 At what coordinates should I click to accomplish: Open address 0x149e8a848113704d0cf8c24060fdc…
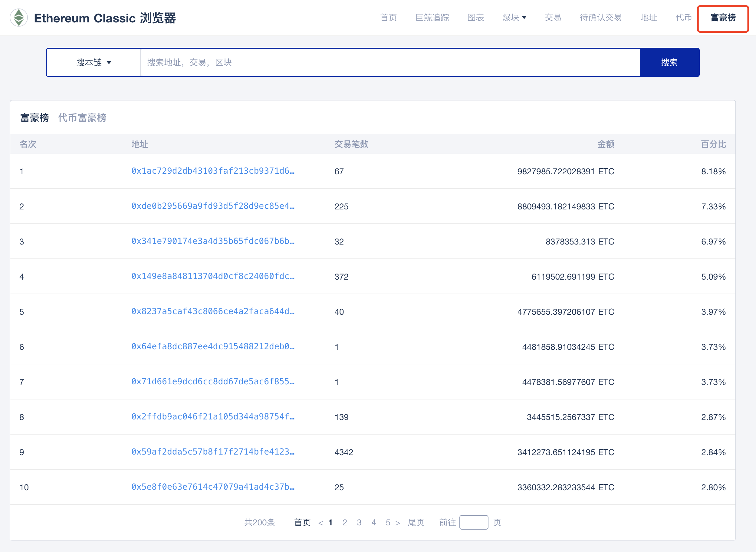(x=213, y=276)
